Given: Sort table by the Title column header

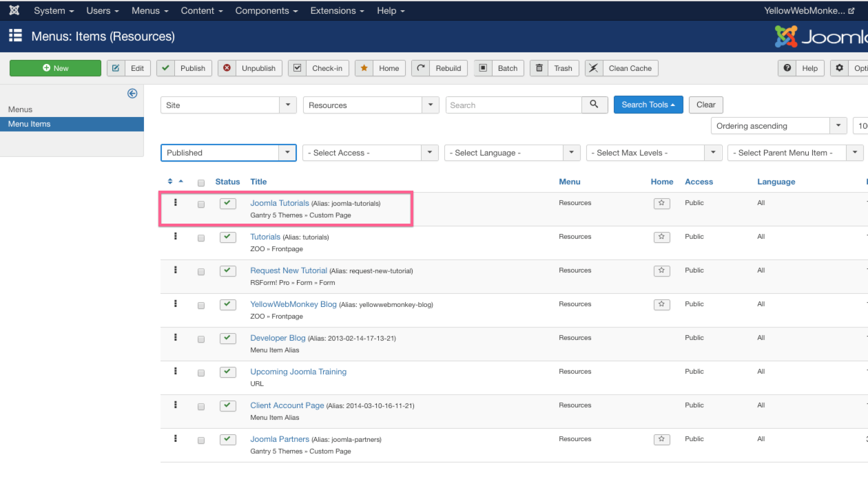Looking at the screenshot, I should point(258,182).
